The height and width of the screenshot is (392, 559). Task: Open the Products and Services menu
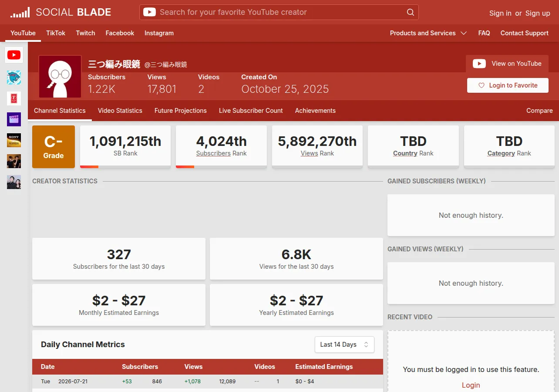(428, 33)
